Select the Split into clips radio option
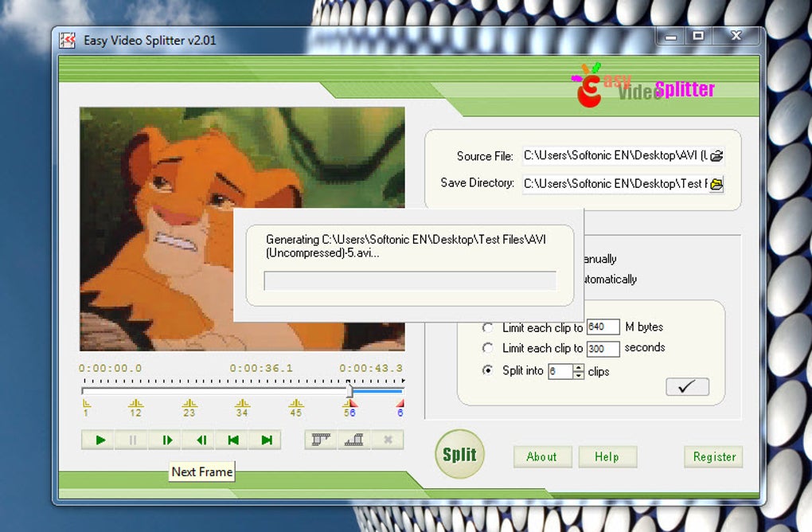The image size is (812, 532). pyautogui.click(x=487, y=370)
